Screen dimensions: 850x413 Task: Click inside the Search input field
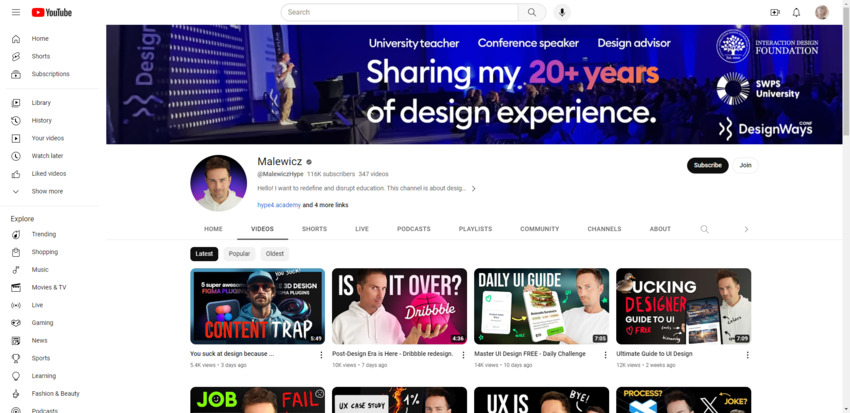[400, 12]
